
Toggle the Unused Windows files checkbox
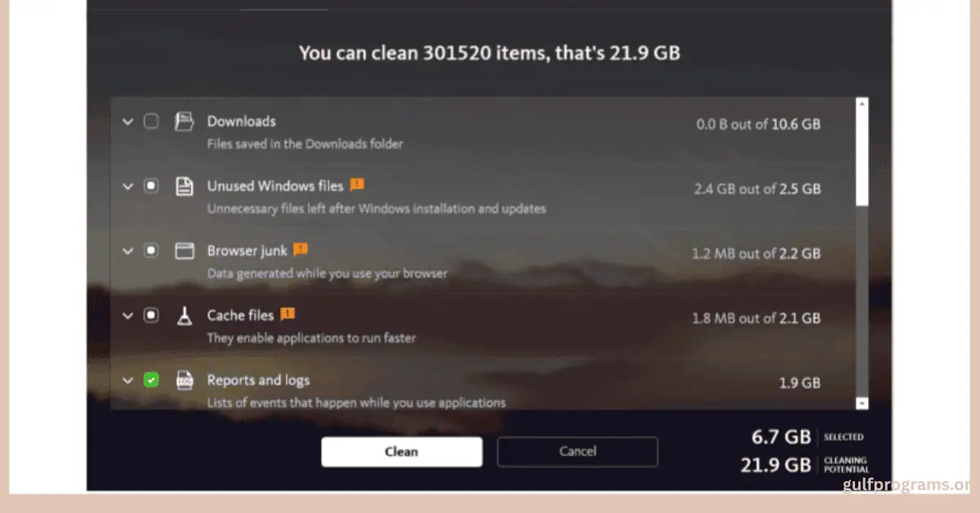[x=151, y=186]
